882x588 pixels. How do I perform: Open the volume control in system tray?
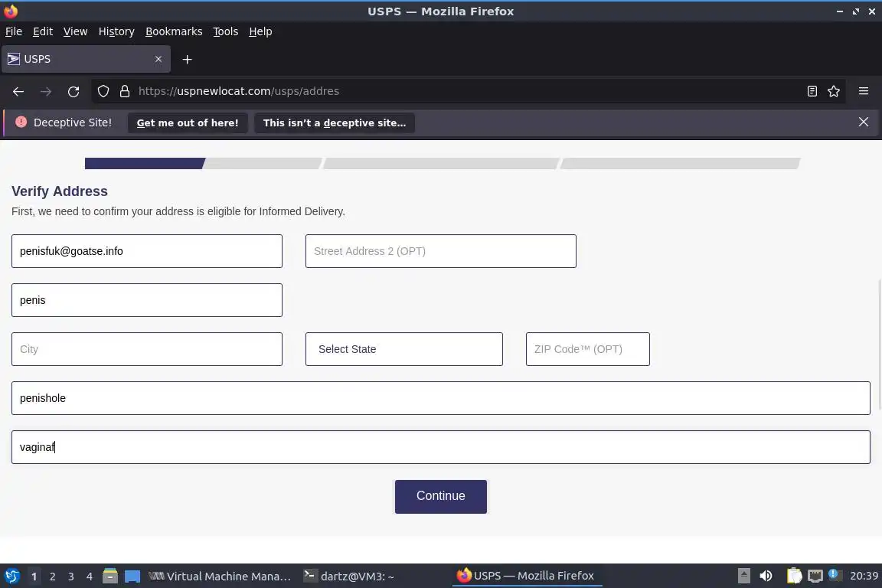[766, 576]
